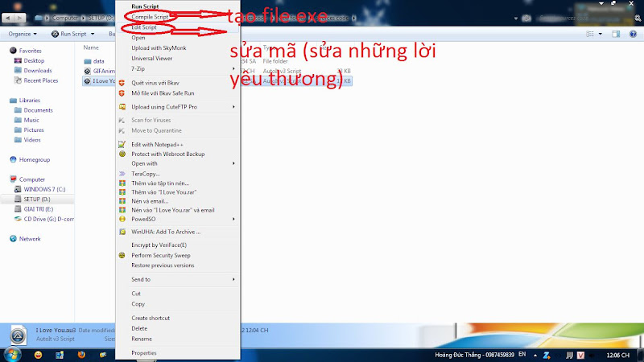Open the Organize dropdown in toolbar
Screen dimensions: 644x362
[23, 35]
